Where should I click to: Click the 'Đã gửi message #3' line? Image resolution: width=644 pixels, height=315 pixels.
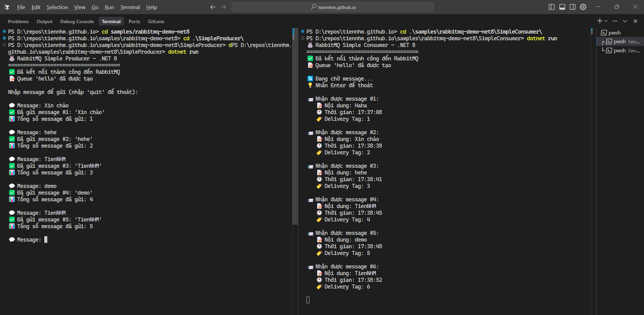tap(55, 166)
